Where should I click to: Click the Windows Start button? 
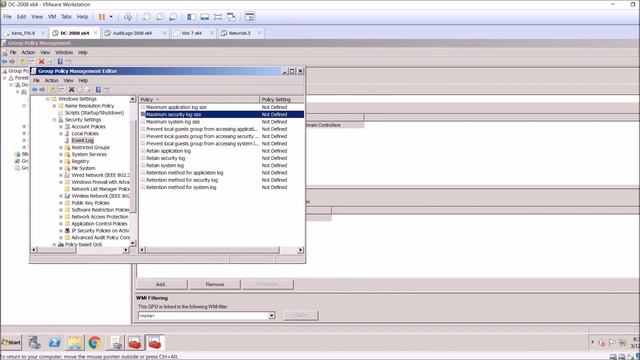(x=11, y=342)
